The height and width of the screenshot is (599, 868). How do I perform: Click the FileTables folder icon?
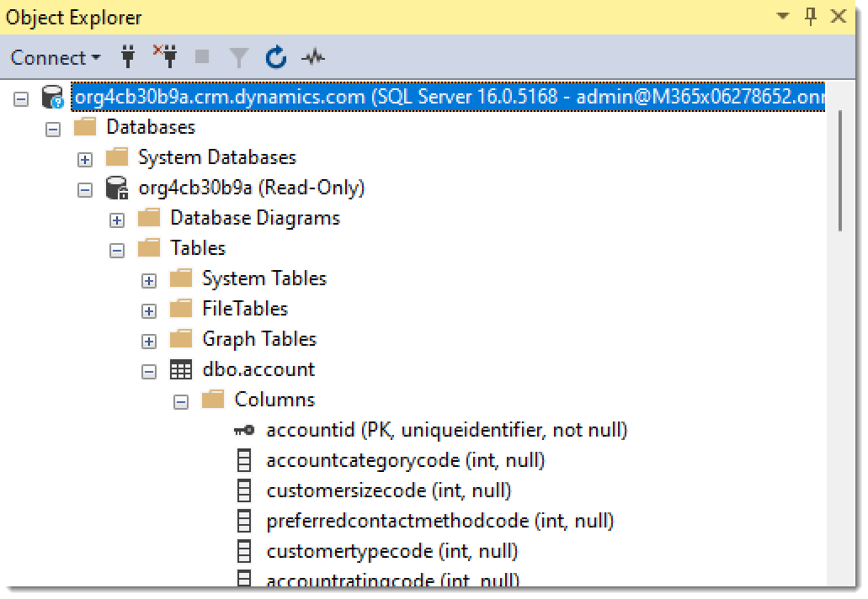click(x=181, y=309)
